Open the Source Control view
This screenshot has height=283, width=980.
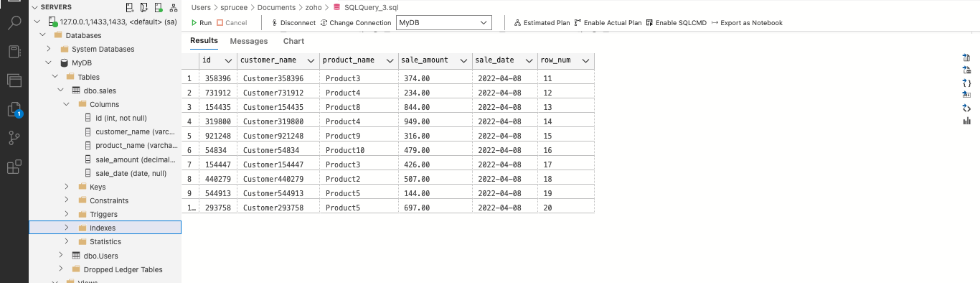coord(14,139)
